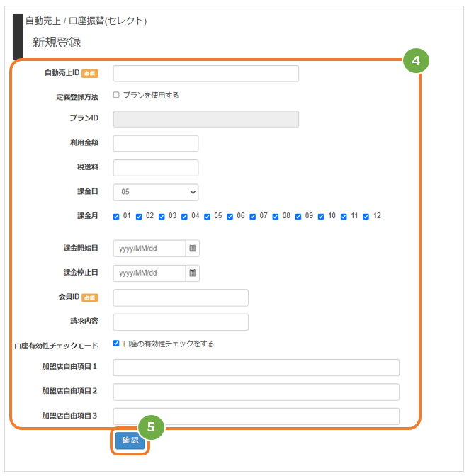Viewport: 469px width, 476px height.
Task: Click the 新規登録 page title
Action: pos(57,42)
